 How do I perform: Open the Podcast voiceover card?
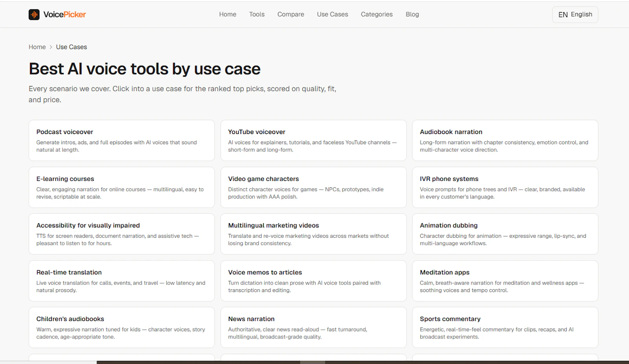point(121,140)
